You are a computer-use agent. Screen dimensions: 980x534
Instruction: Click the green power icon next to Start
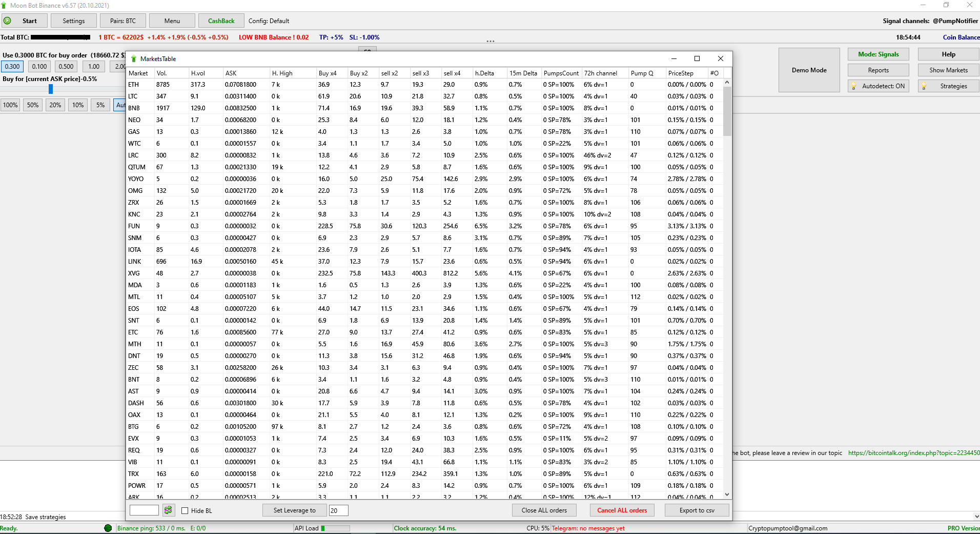tap(7, 21)
